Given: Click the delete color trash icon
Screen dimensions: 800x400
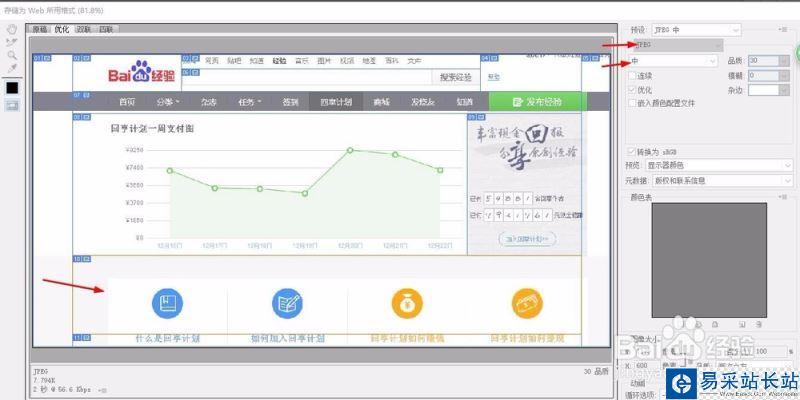Looking at the screenshot, I should pos(759,324).
